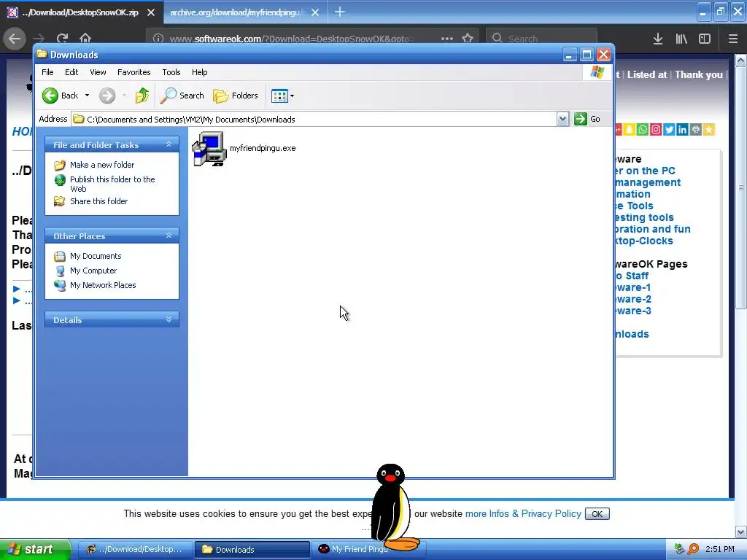The width and height of the screenshot is (747, 560).
Task: Switch to the My Friend Pingu taskbar item
Action: click(x=368, y=549)
